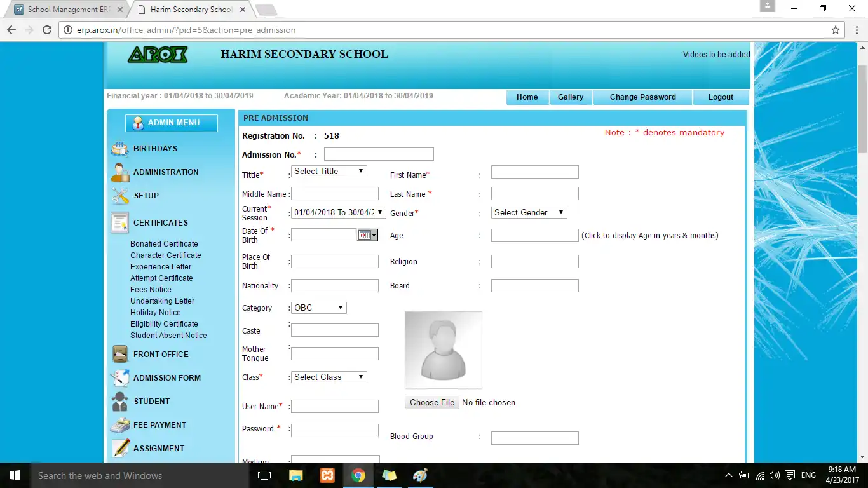Open the Category dropdown showing OBC

(318, 307)
